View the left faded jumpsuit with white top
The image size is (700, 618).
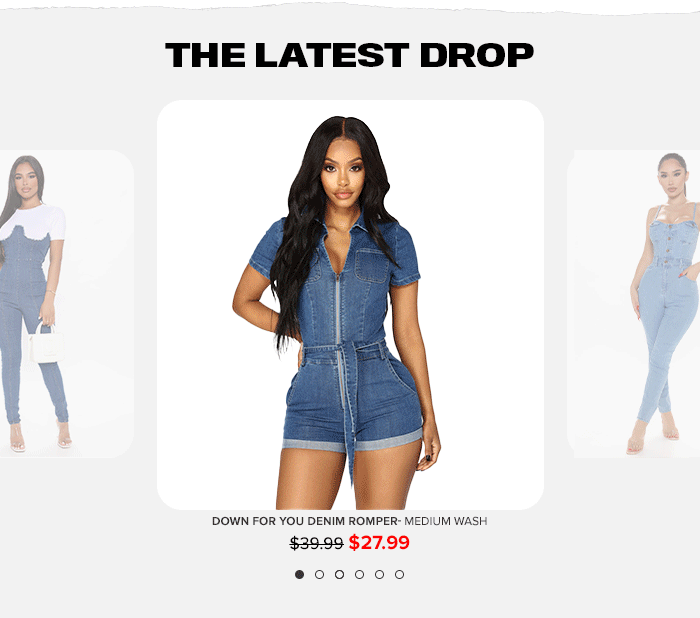(x=67, y=304)
